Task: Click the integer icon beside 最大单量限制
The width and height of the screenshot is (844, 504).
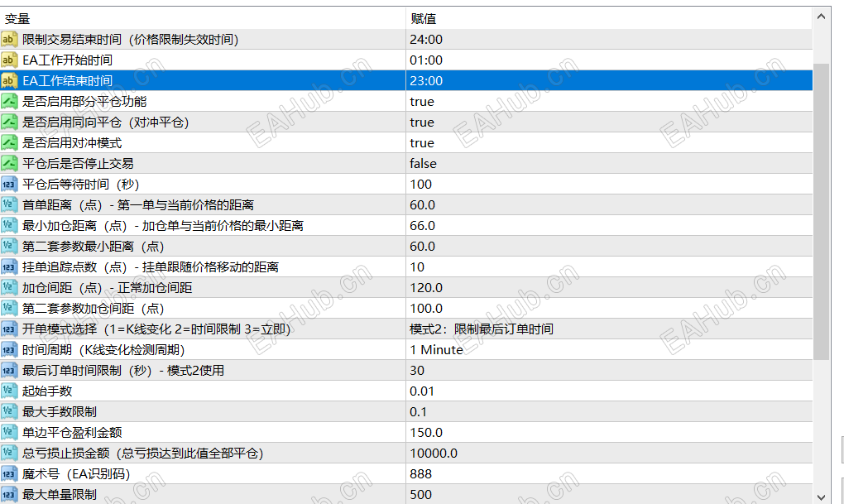Action: pos(9,494)
